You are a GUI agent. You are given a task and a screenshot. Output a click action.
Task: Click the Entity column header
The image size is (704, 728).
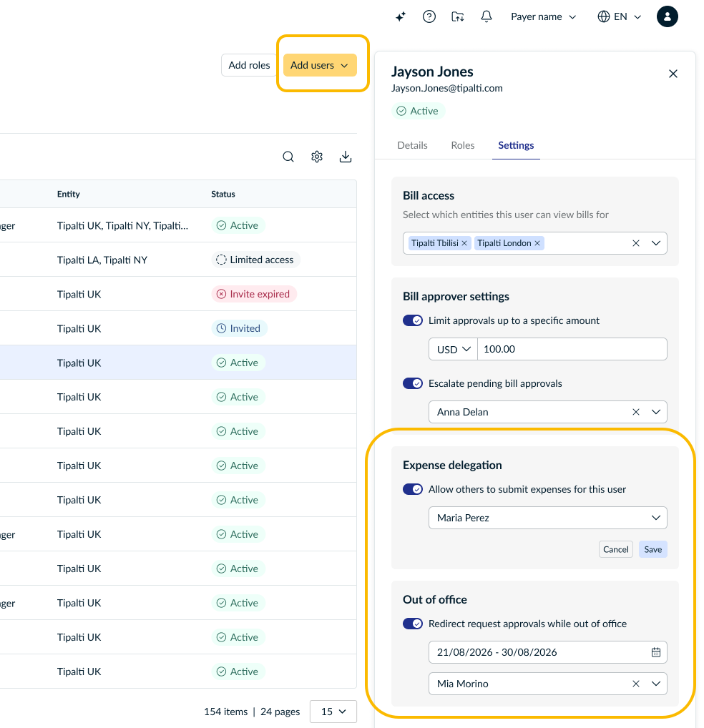pos(68,194)
